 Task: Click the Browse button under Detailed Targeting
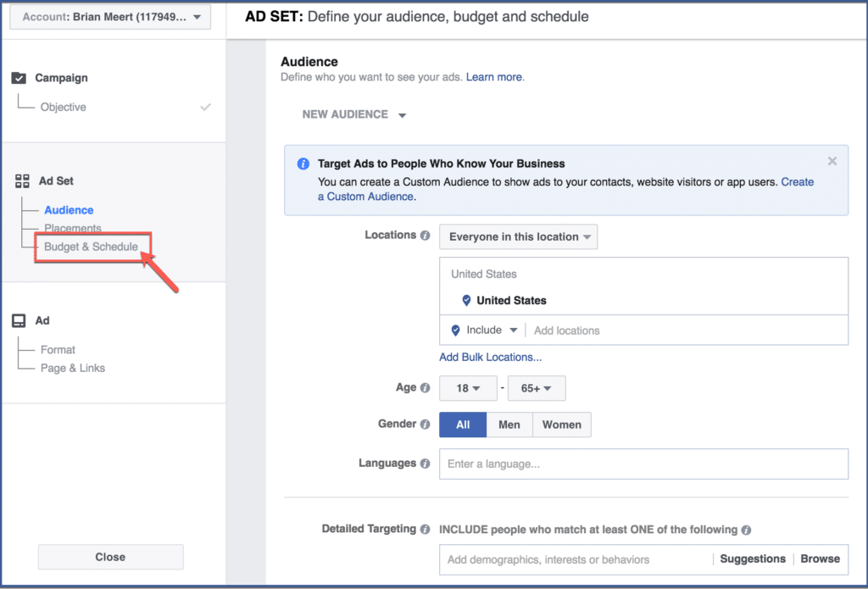[820, 558]
